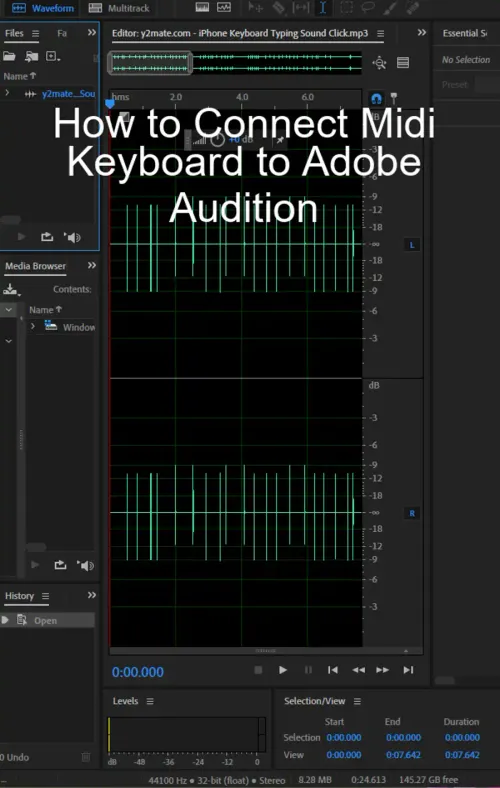Click the Fast Forward transport button

[x=382, y=670]
